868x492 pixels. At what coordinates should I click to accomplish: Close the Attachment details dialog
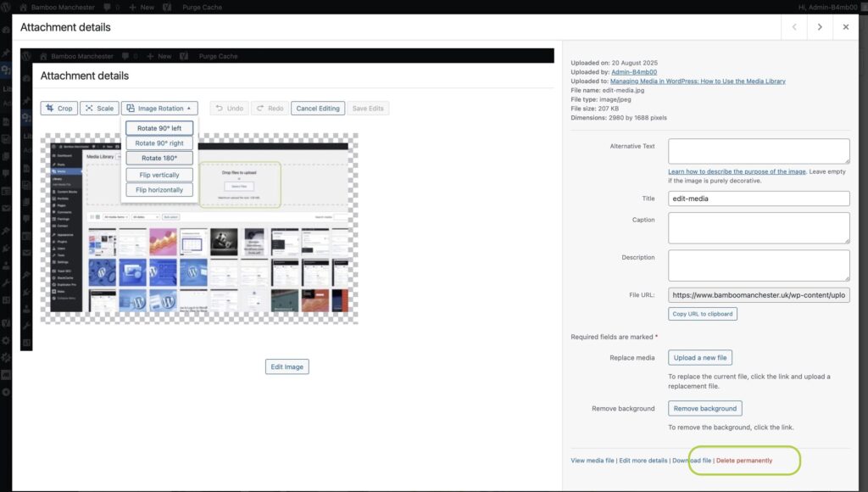coord(846,27)
